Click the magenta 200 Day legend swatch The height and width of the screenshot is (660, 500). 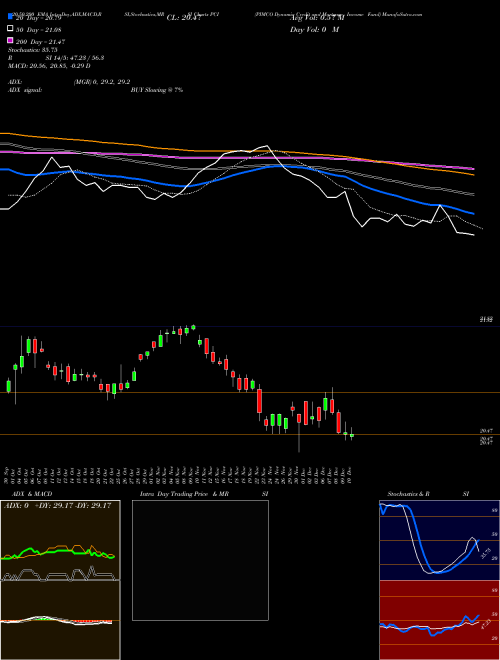[10, 40]
